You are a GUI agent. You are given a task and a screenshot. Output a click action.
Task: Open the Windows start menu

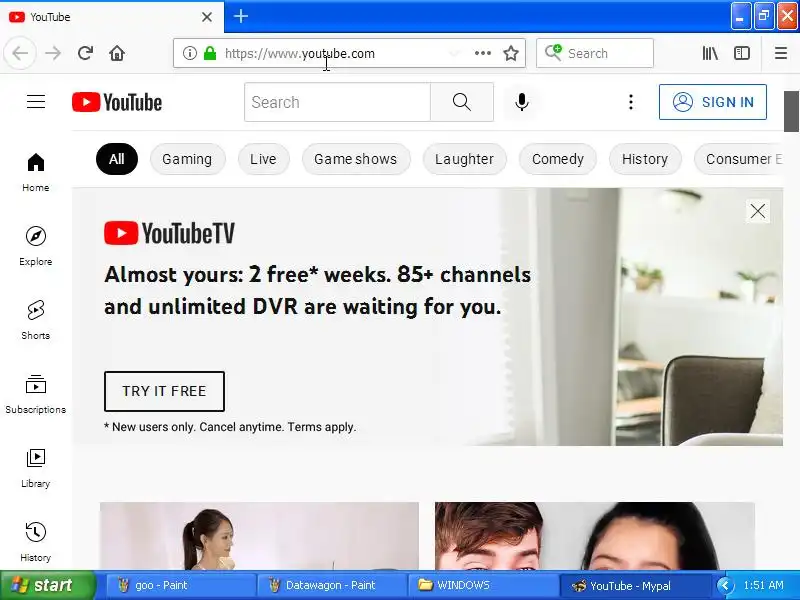48,585
